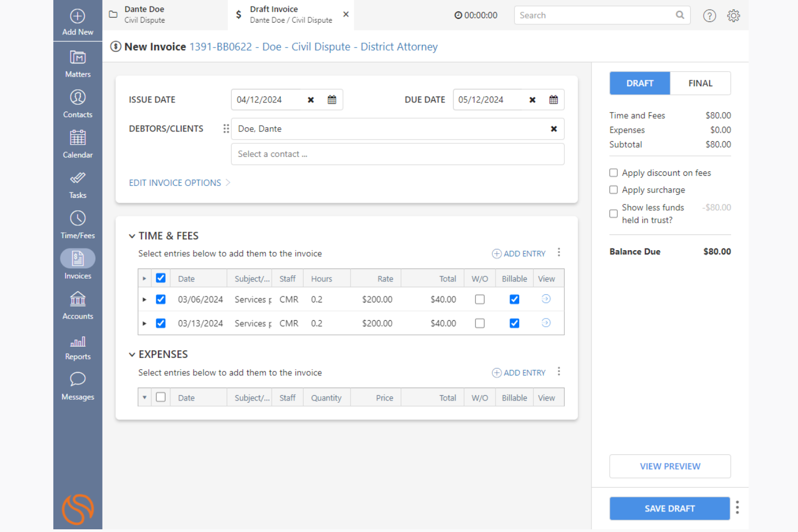Viewport: 798px width, 532px height.
Task: Uncheck the 03/13/2024 entry selection
Action: (x=161, y=323)
